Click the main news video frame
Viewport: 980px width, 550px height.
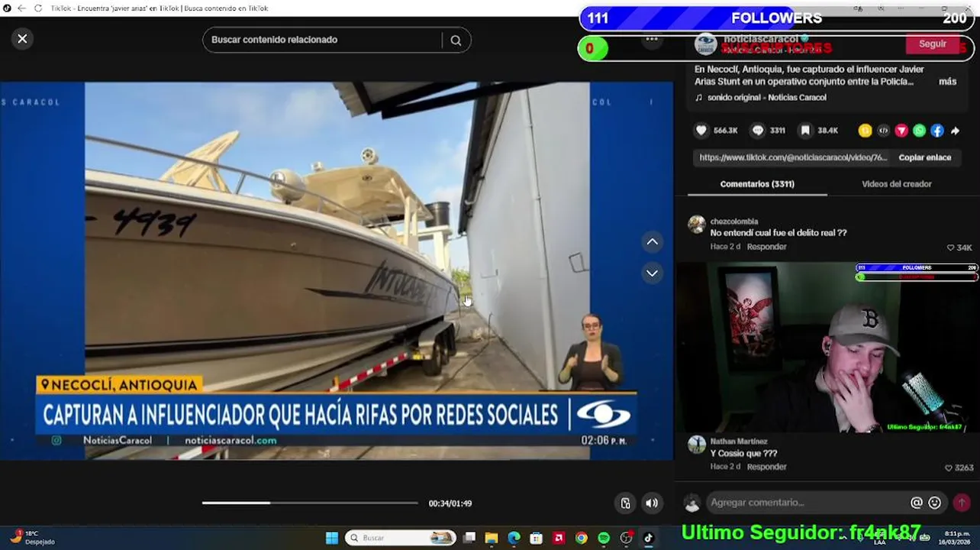pyautogui.click(x=337, y=271)
